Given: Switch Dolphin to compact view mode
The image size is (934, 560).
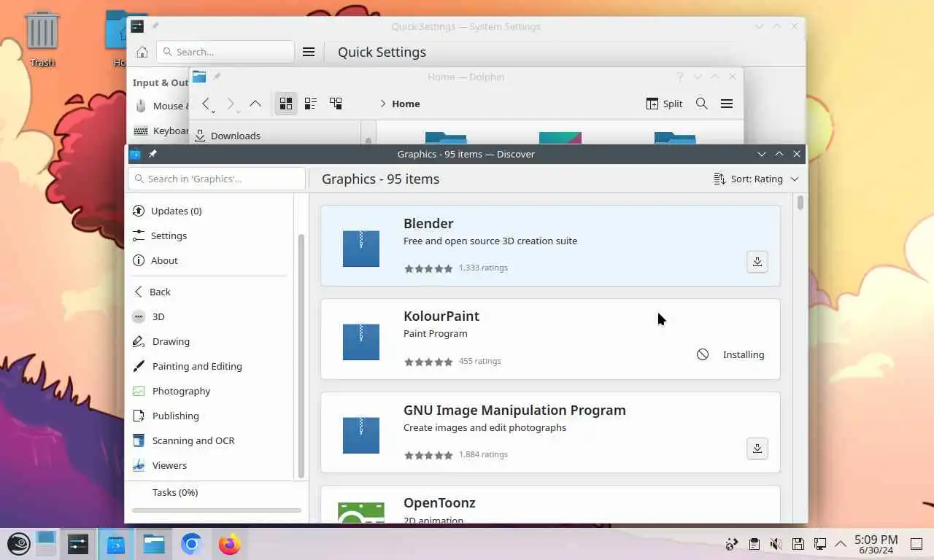Looking at the screenshot, I should (310, 104).
